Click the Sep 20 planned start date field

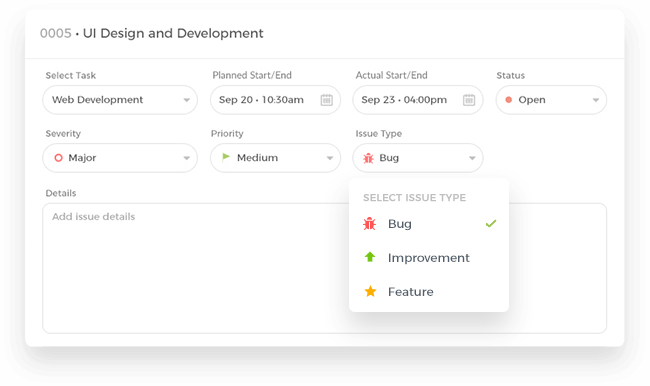[x=275, y=100]
